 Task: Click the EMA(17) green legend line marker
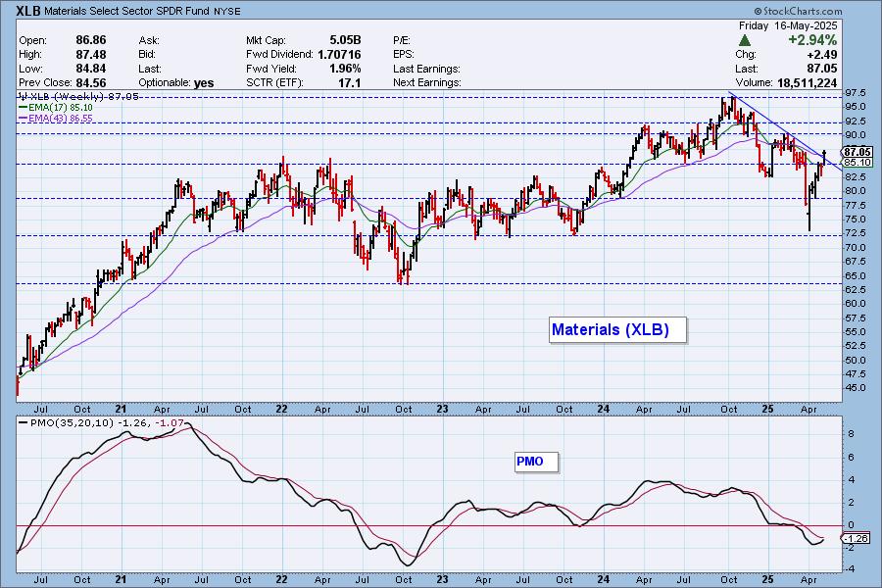coord(24,108)
